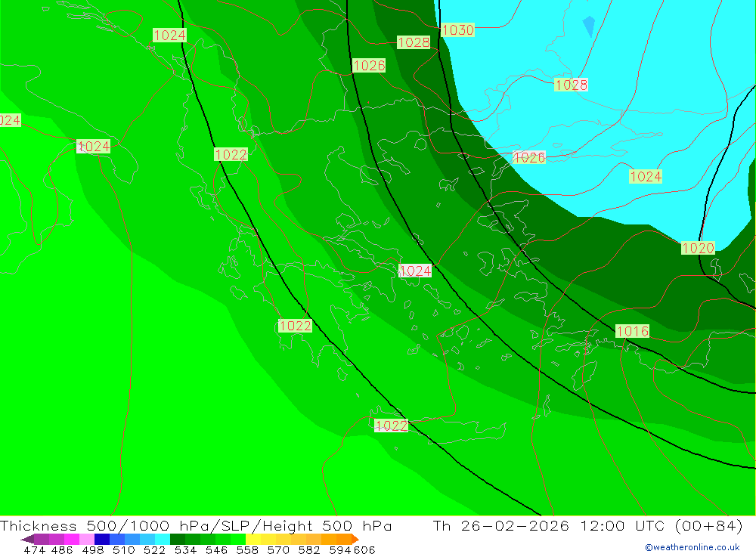Viewport: 756px width, 554px height.
Task: Click the legend value 582
Action: pos(309,549)
